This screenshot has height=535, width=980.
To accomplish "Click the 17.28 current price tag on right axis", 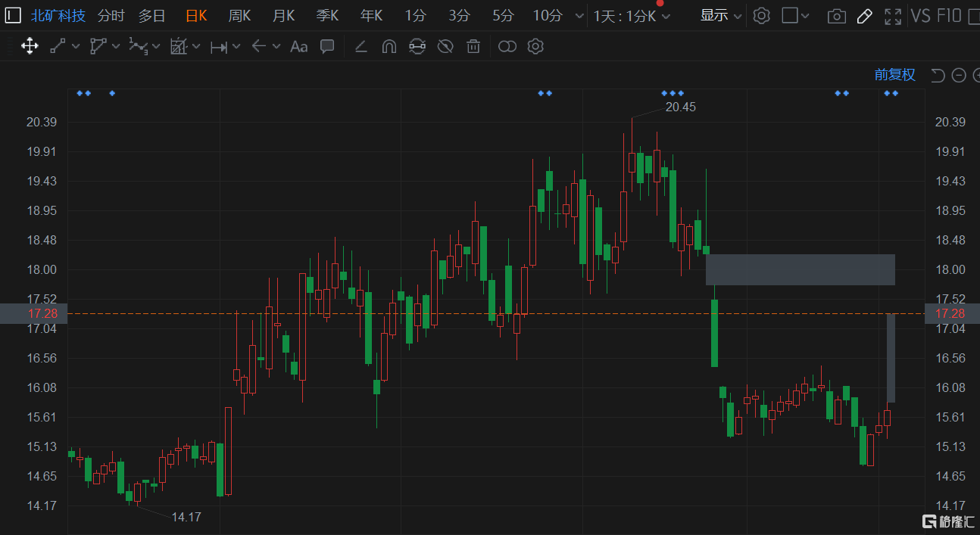I will point(952,313).
